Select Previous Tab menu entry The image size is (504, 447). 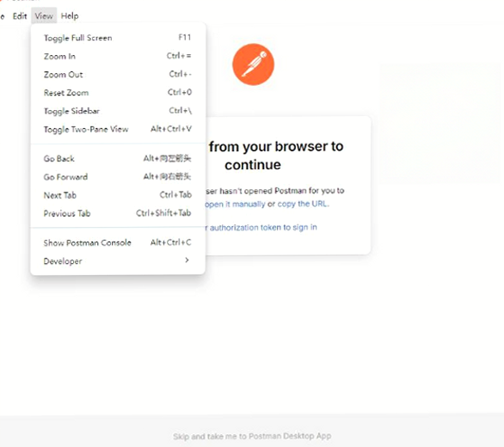click(x=118, y=213)
